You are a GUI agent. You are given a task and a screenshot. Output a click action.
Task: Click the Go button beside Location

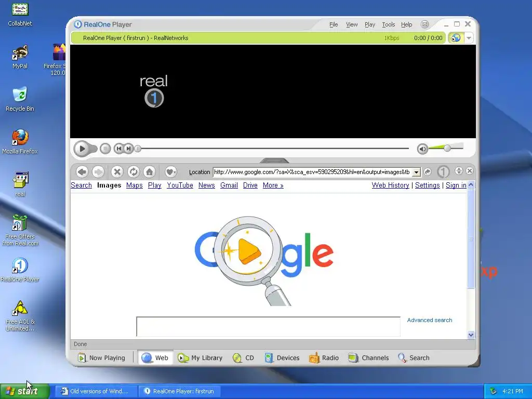point(428,172)
